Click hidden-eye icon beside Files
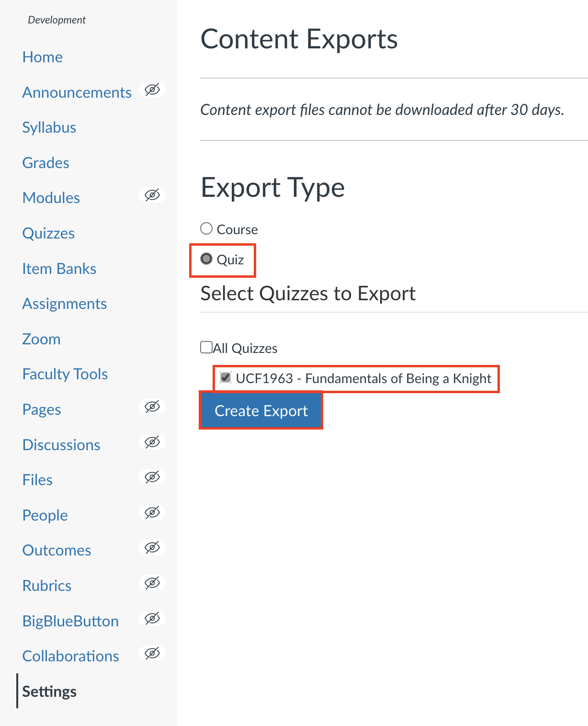The image size is (588, 726). 152,477
